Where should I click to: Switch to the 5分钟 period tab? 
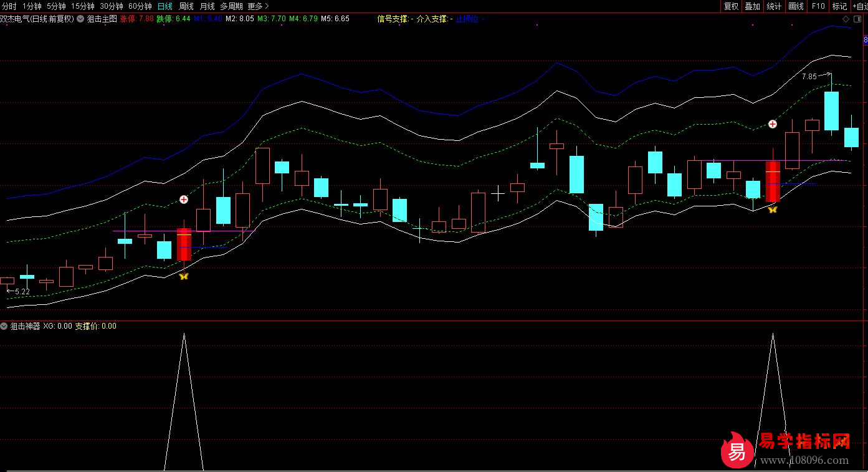point(56,6)
